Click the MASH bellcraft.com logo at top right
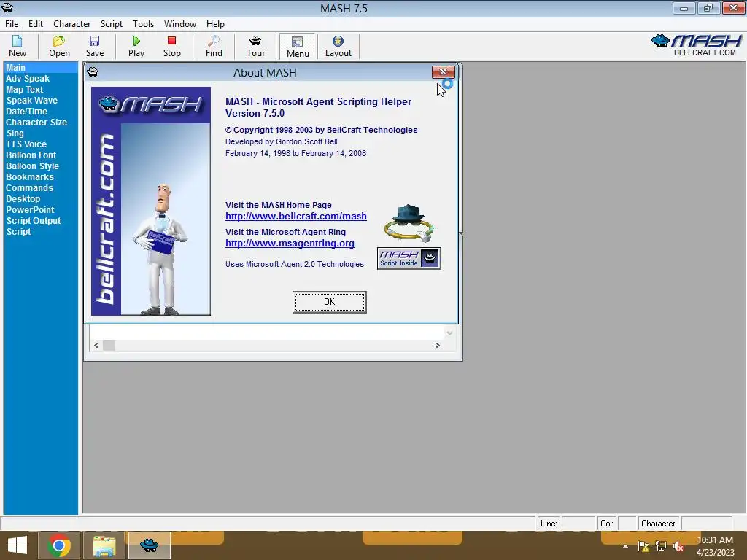Screen dimensions: 747x560 pos(697,45)
